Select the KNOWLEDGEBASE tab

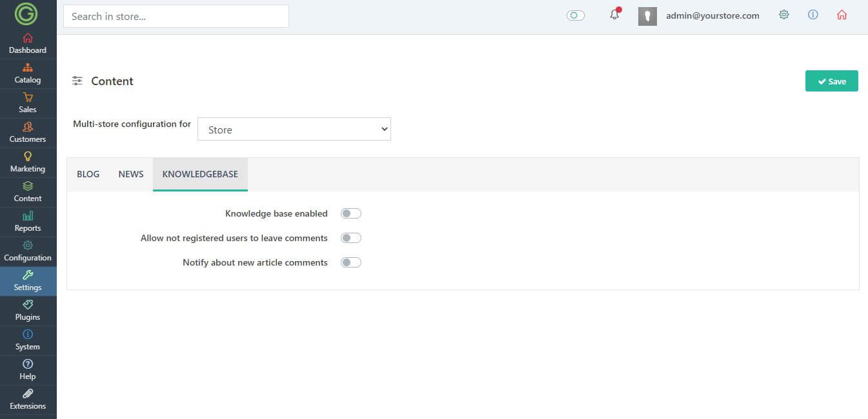point(200,174)
